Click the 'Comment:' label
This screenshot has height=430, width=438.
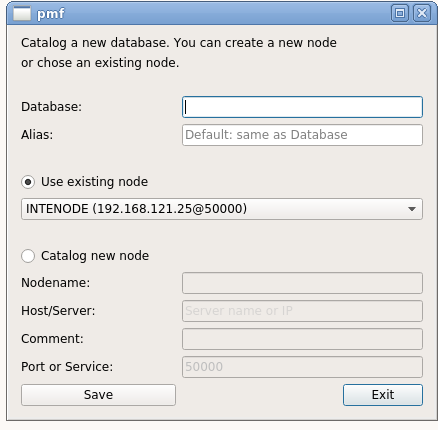52,339
